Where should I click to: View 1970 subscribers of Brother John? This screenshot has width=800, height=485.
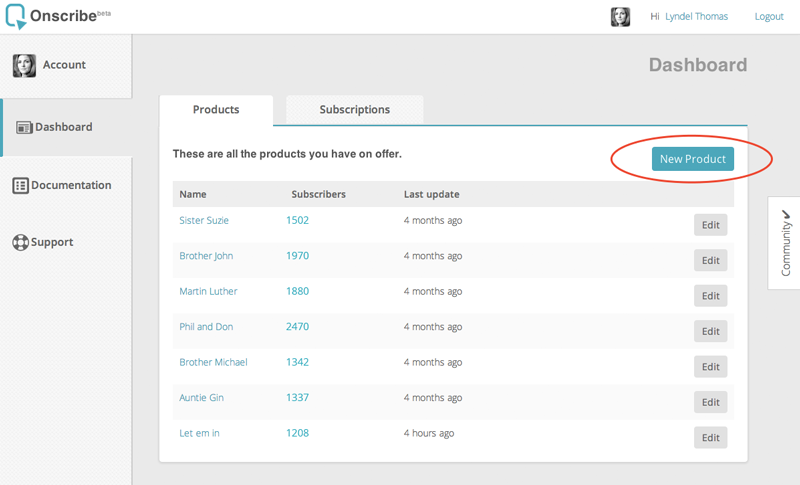[297, 256]
